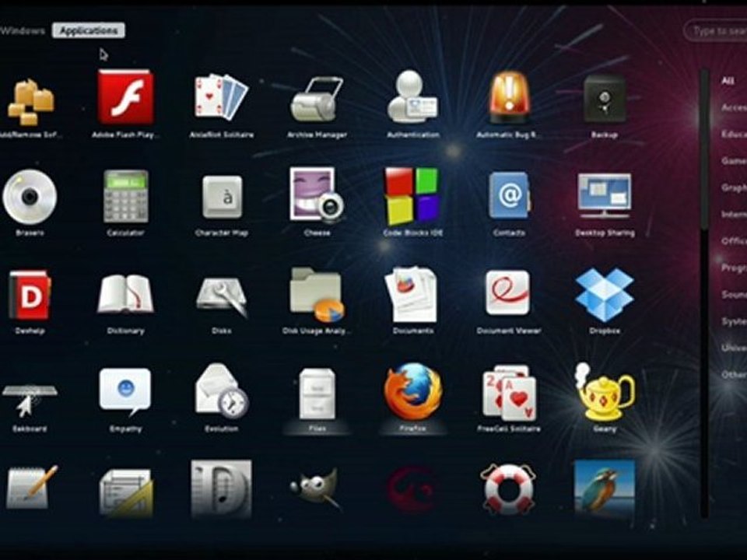Screen dimensions: 747x560
Task: Filter by Office category
Action: pyautogui.click(x=734, y=241)
